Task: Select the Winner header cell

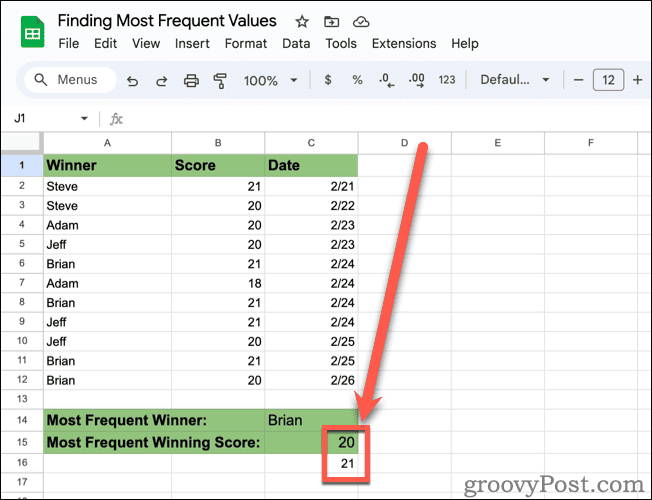Action: pos(107,165)
